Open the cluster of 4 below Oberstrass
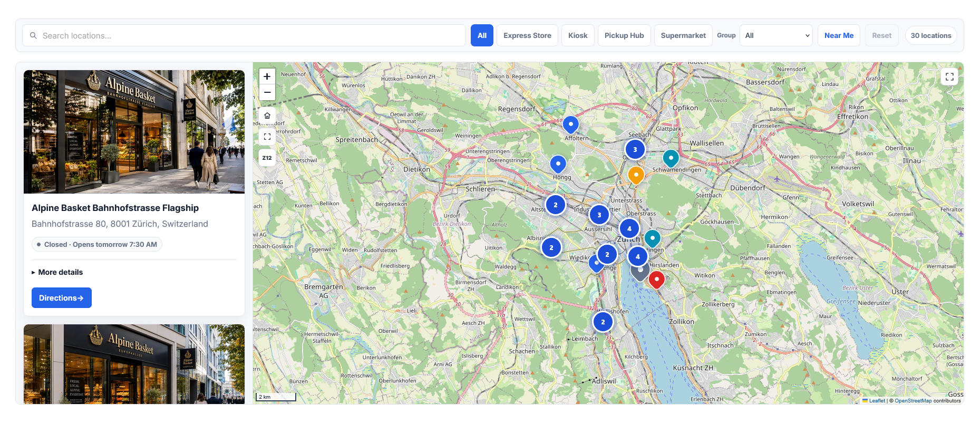980x423 pixels. 629,228
